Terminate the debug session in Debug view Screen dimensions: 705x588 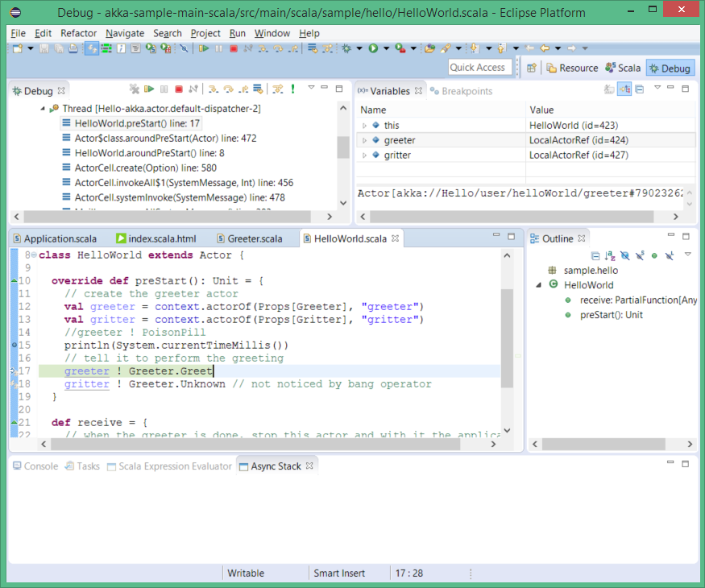pyautogui.click(x=179, y=89)
